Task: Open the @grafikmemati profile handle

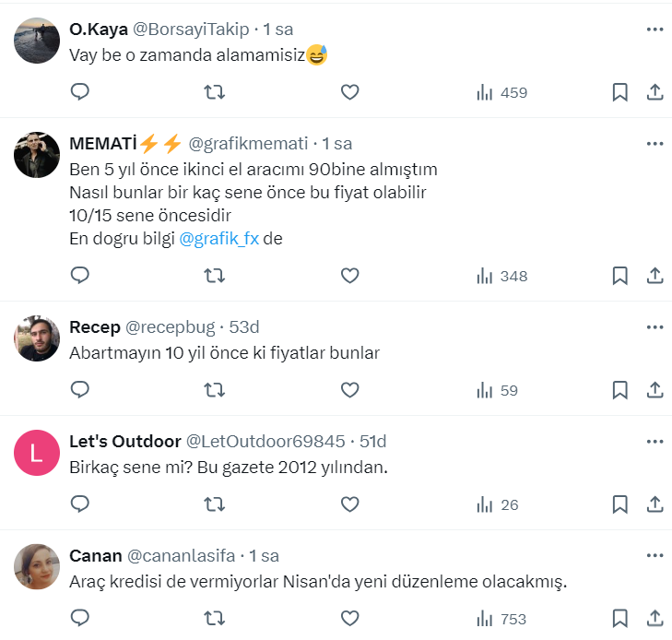Action: [250, 144]
